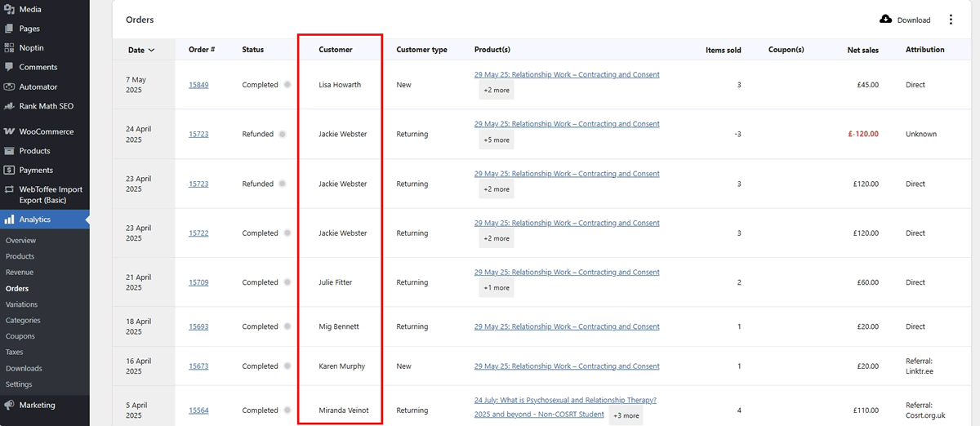
Task: Open order 15722 link
Action: tap(198, 233)
